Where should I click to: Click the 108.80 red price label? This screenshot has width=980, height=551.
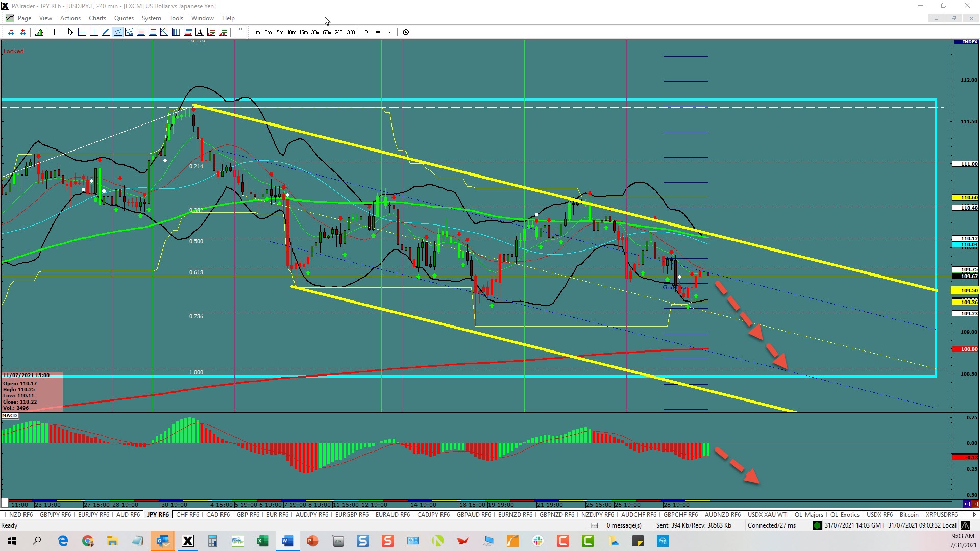966,349
